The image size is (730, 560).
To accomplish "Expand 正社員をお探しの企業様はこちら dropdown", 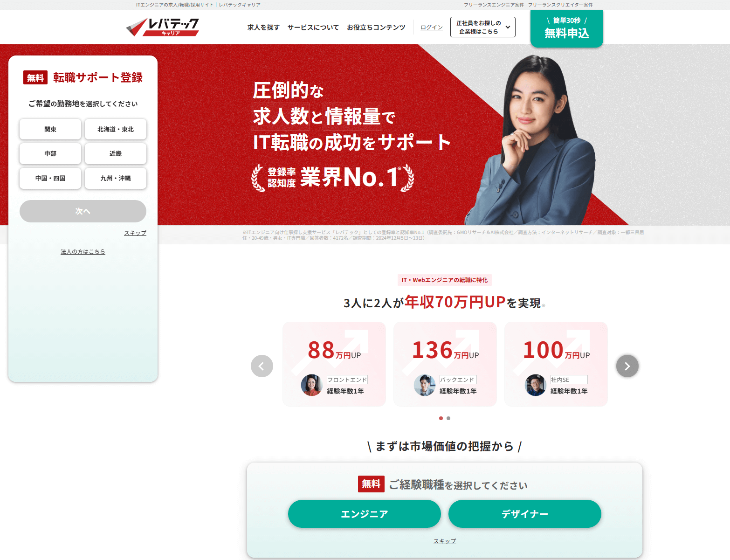I will (x=483, y=27).
